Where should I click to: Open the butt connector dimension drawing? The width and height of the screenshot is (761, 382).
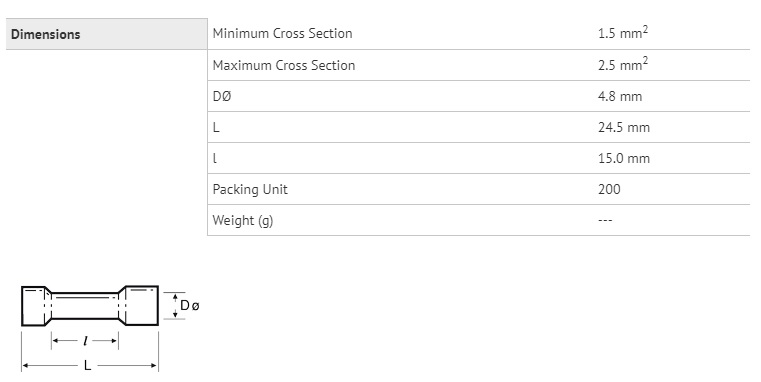pyautogui.click(x=110, y=329)
